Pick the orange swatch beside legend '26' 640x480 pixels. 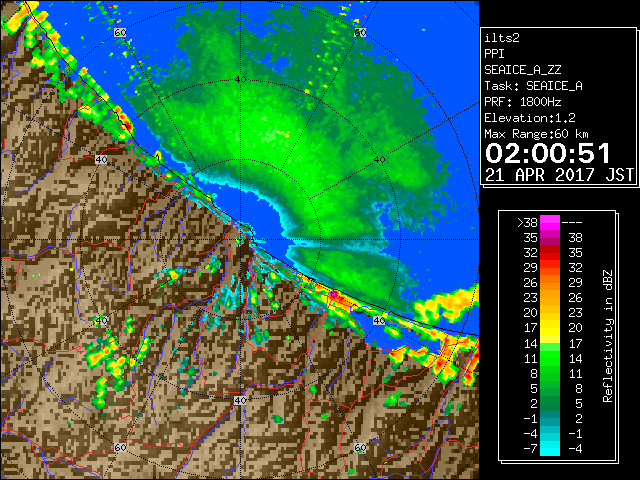pyautogui.click(x=550, y=282)
